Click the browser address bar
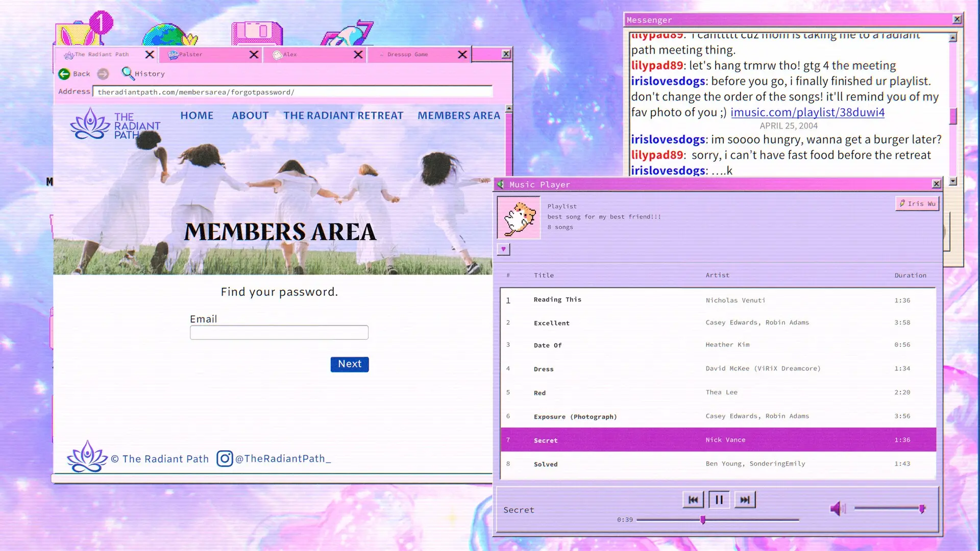 click(x=292, y=92)
